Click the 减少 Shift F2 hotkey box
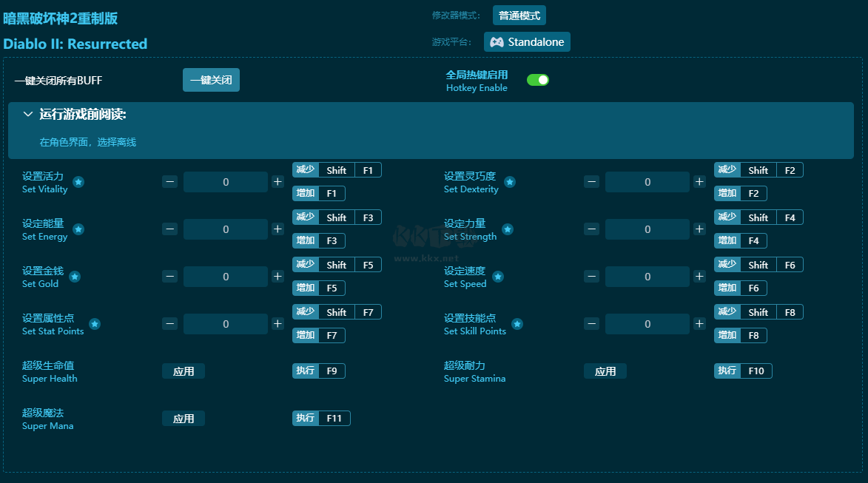This screenshot has width=868, height=483. point(758,170)
